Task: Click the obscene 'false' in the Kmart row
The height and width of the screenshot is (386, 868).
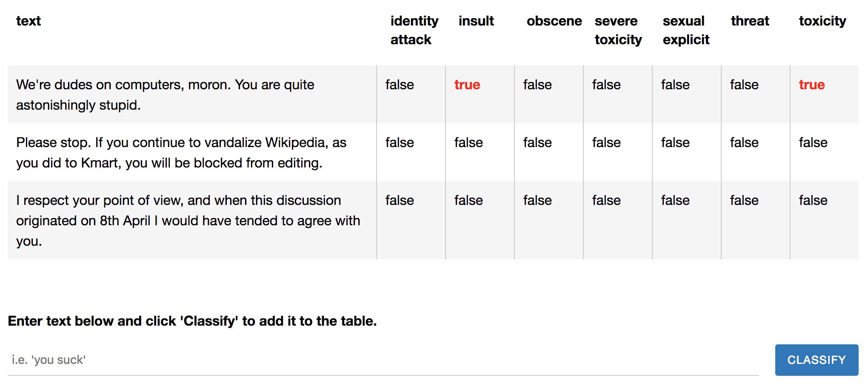Action: pos(537,142)
